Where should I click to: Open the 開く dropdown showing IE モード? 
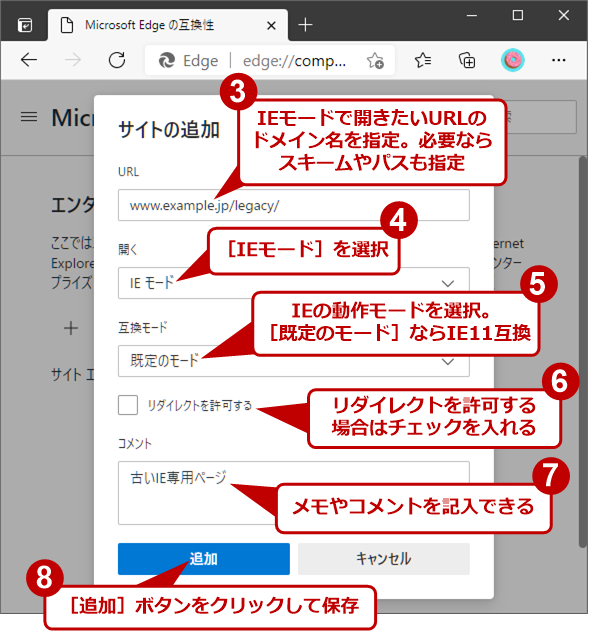point(294,283)
